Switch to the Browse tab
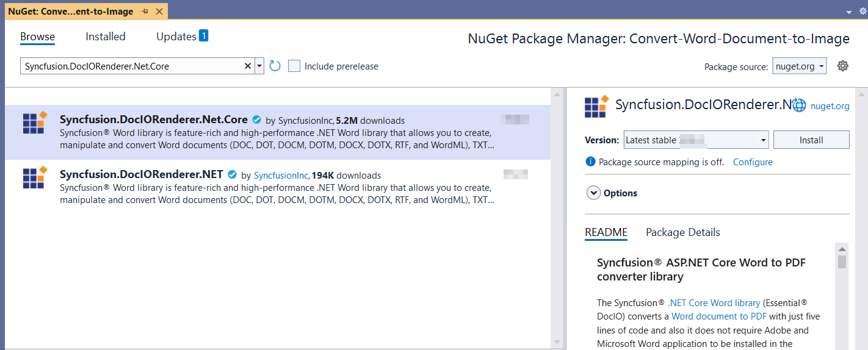 click(37, 37)
